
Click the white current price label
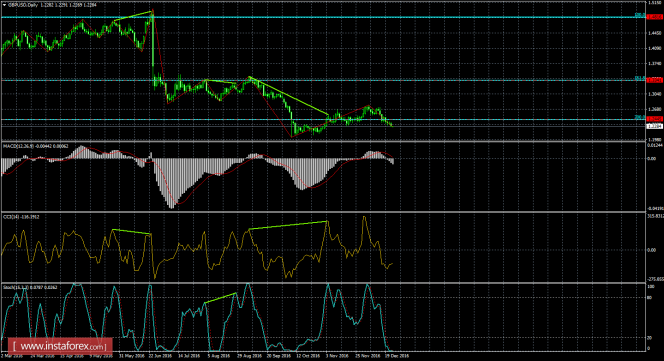click(x=655, y=126)
